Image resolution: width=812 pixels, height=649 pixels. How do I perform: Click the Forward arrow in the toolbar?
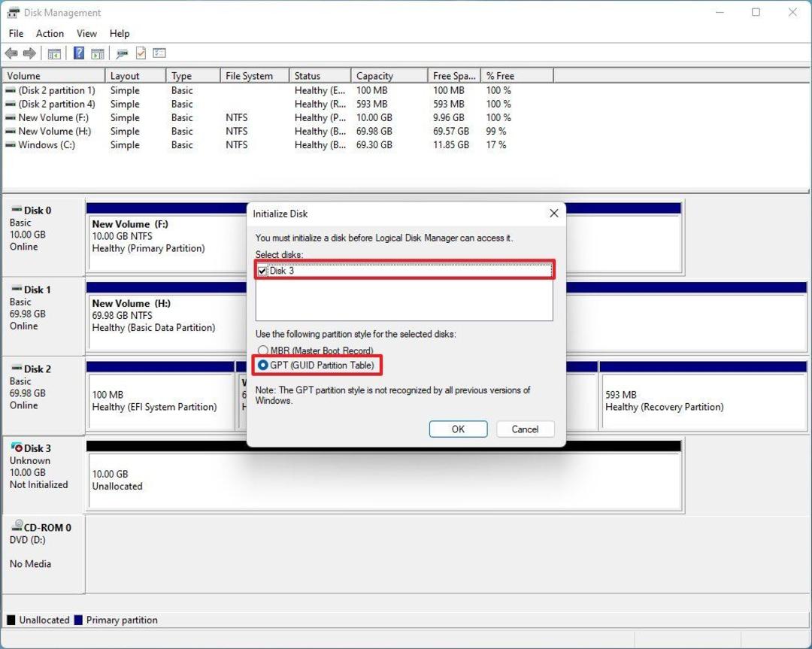click(x=29, y=53)
